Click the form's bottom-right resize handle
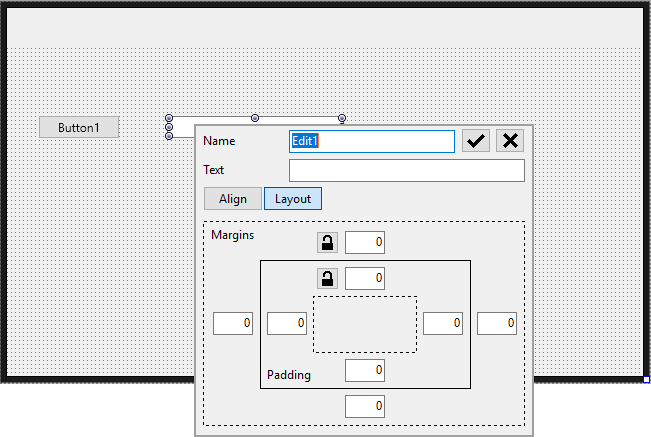This screenshot has height=437, width=651. [x=646, y=379]
